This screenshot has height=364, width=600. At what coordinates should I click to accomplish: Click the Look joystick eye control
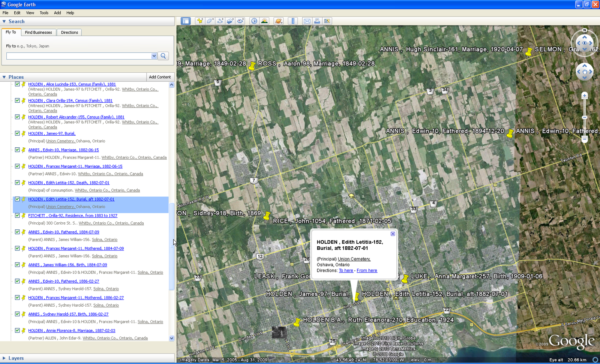coord(585,43)
